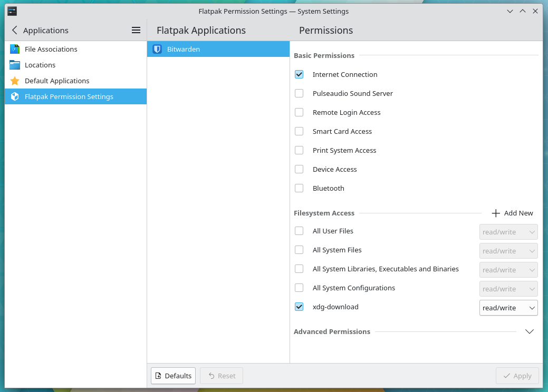
Task: Disable Internet Connection permission
Action: [x=299, y=74]
